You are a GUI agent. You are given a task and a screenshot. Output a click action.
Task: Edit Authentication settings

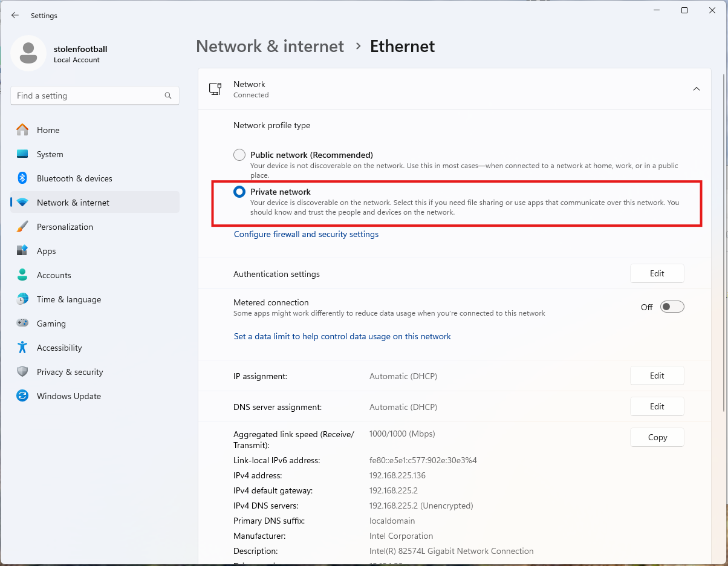tap(657, 273)
